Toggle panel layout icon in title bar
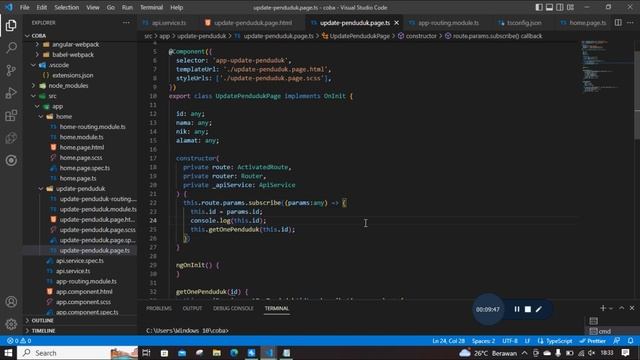Image resolution: width=640 pixels, height=360 pixels. [x=549, y=7]
